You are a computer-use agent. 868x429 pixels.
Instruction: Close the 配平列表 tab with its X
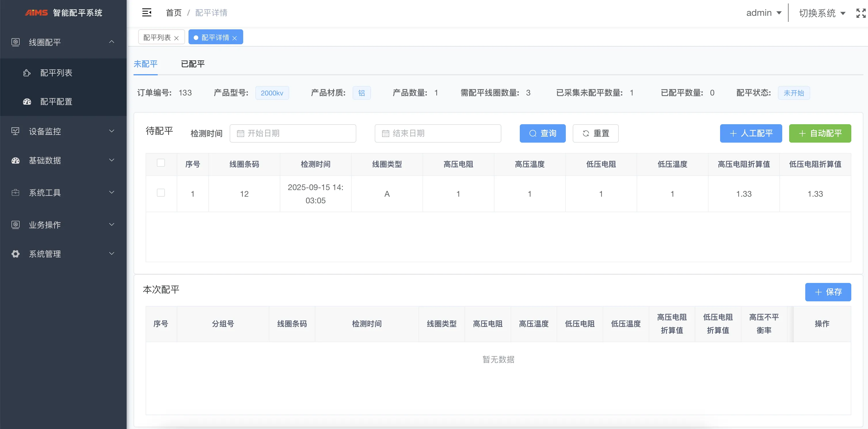[176, 38]
